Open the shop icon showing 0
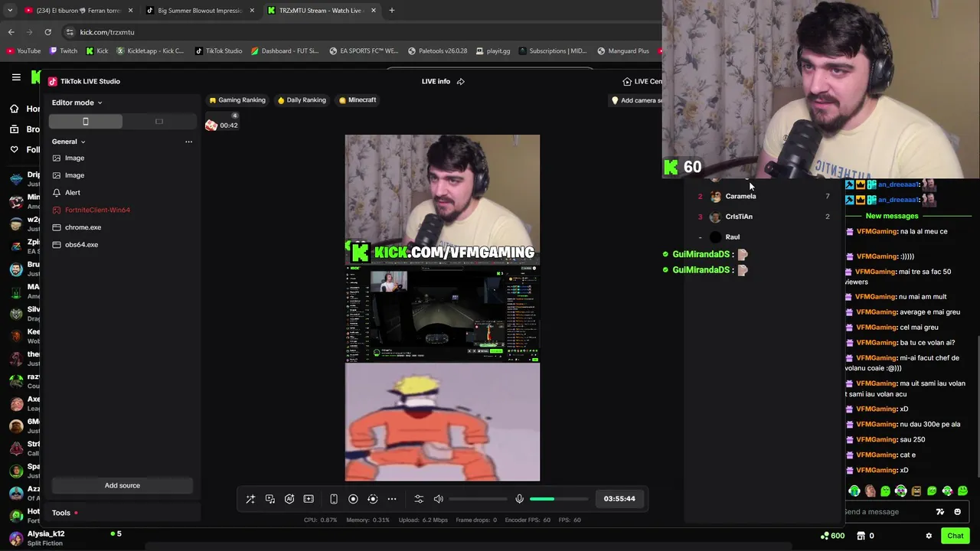Screen dimensions: 980x551 865,536
